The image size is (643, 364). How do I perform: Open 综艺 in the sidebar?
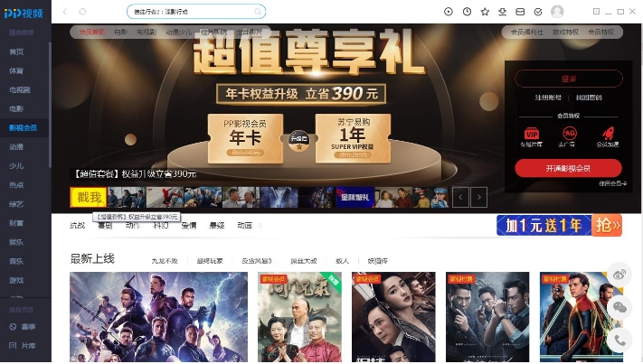pyautogui.click(x=16, y=204)
